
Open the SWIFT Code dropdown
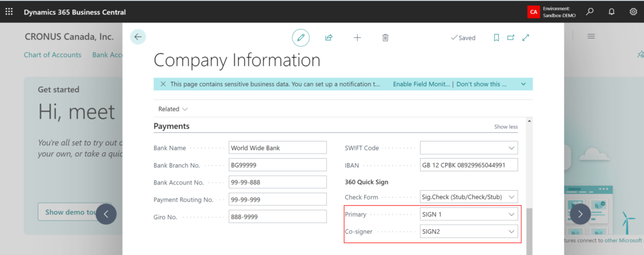pos(511,148)
